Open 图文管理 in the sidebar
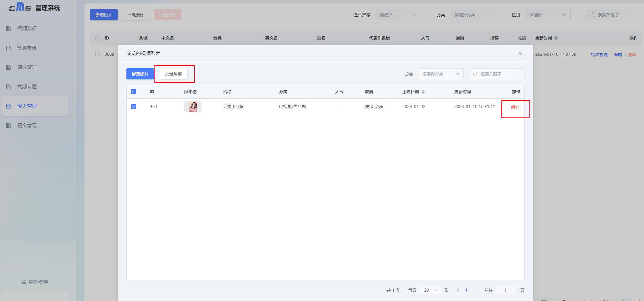 tap(35, 125)
